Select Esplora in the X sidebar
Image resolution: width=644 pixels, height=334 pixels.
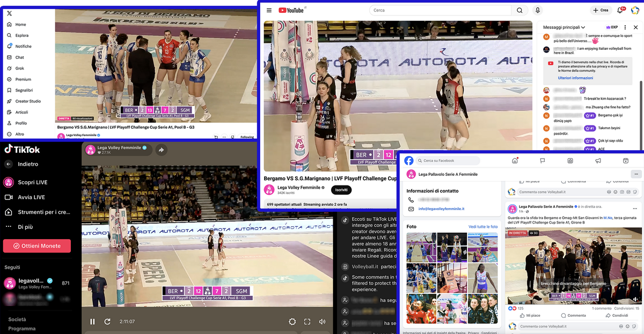[18, 35]
